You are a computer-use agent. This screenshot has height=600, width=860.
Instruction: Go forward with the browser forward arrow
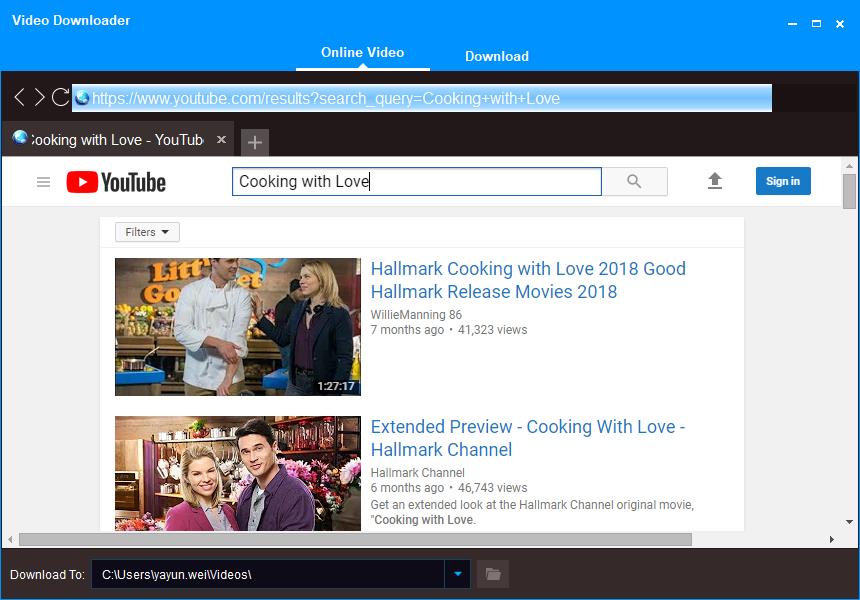pyautogui.click(x=39, y=98)
